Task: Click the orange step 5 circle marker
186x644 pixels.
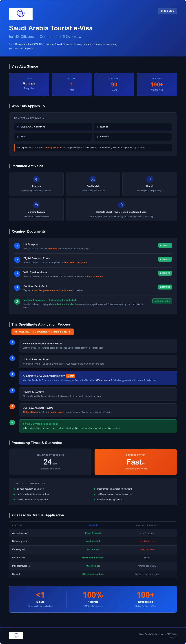Action: tap(12, 406)
